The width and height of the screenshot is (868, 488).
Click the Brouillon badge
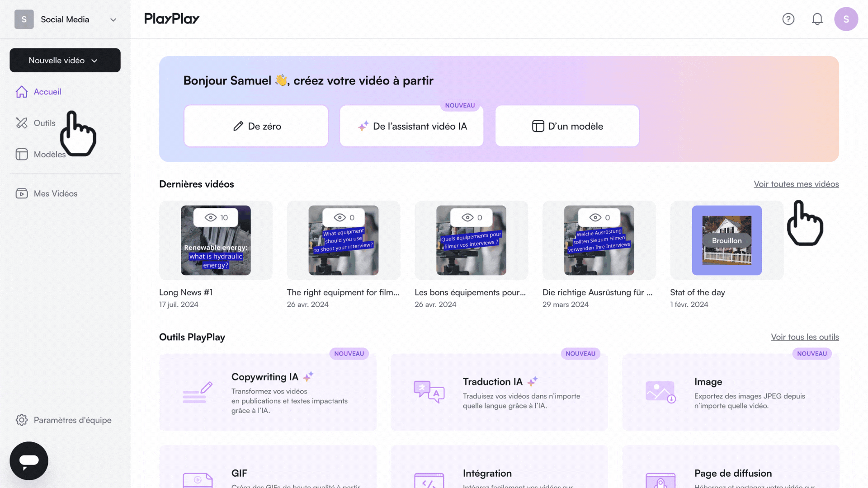point(727,240)
